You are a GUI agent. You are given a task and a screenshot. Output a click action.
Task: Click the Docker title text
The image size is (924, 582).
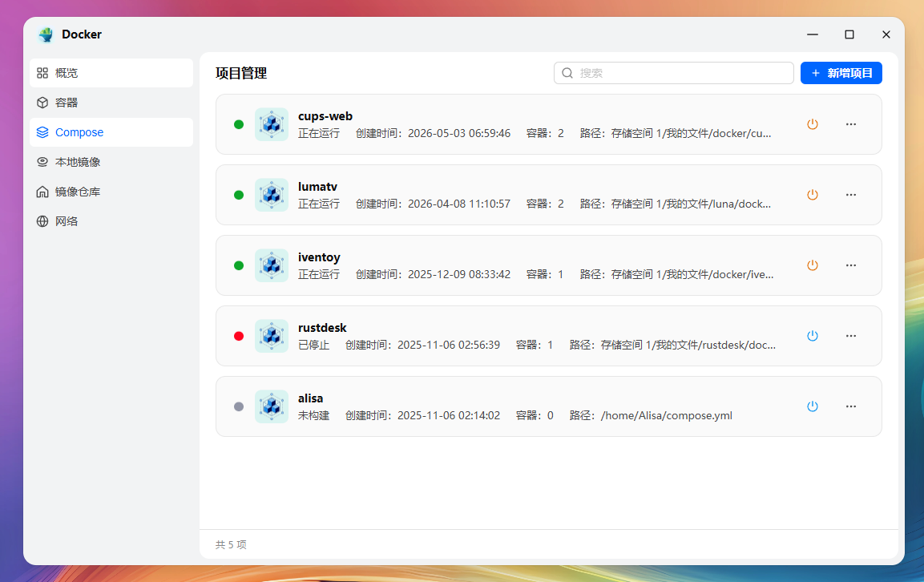click(x=82, y=34)
